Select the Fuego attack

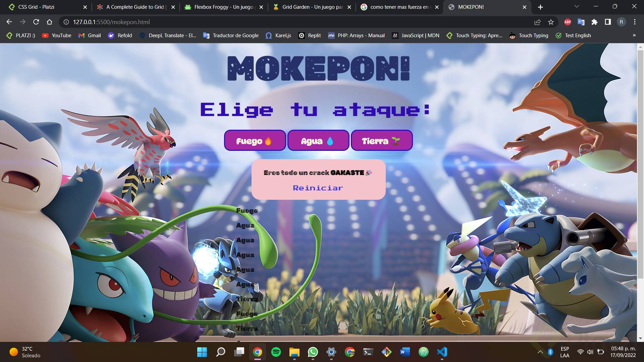pos(255,140)
